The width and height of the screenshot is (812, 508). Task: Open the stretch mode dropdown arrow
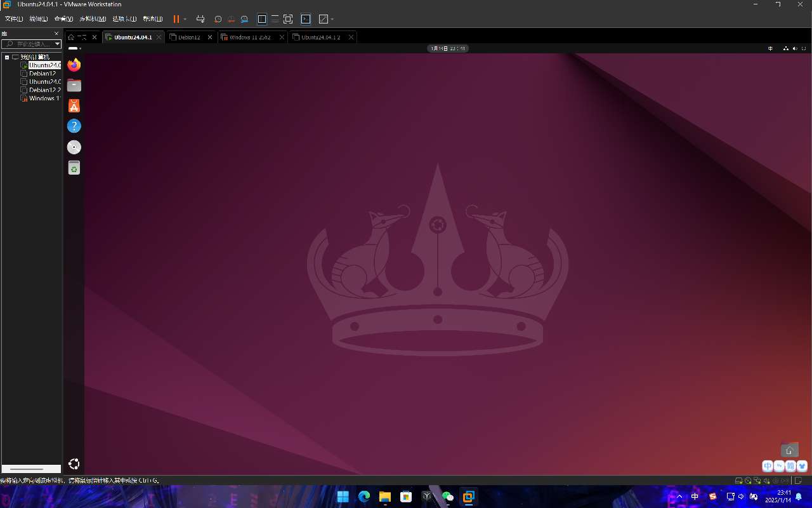[332, 20]
